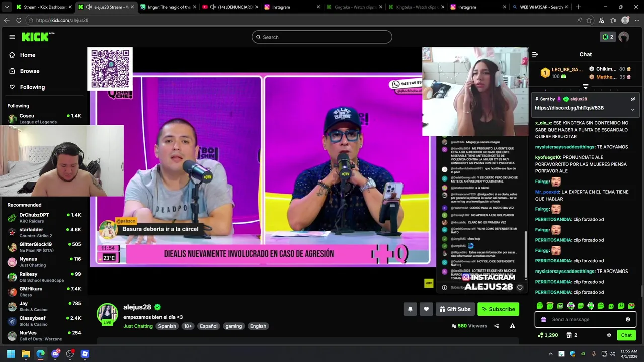The width and height of the screenshot is (644, 362).
Task: Click the Just Chatting category link
Action: coord(138,326)
